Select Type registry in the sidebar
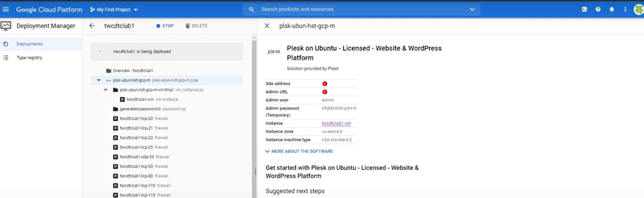The image size is (644, 198). coord(29,58)
